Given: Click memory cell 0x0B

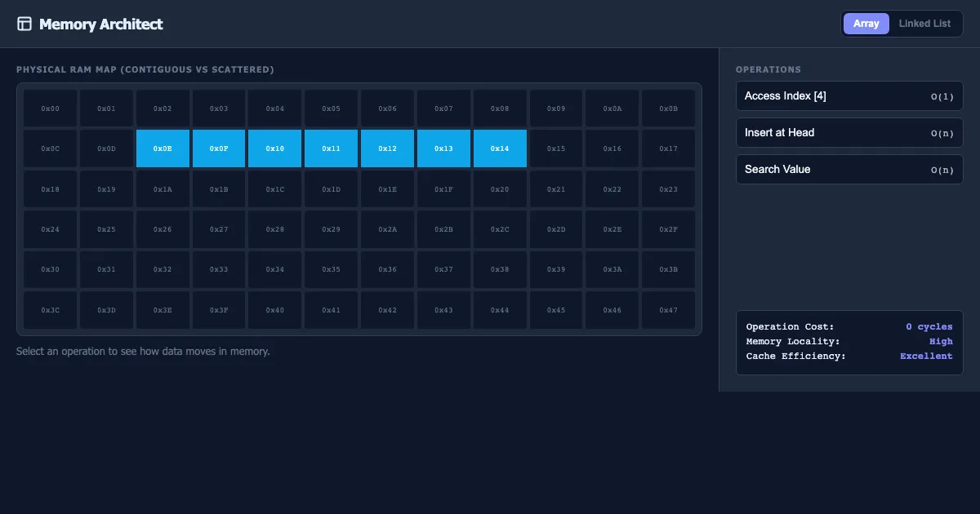Looking at the screenshot, I should 668,108.
